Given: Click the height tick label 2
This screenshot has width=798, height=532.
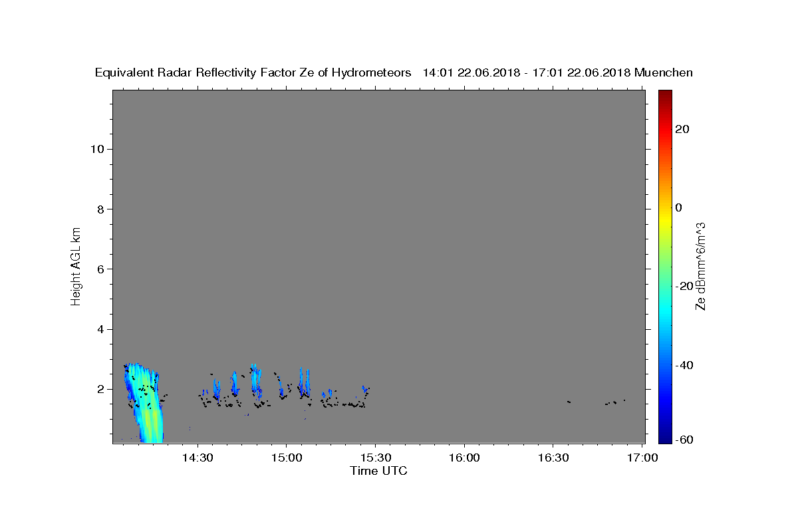Looking at the screenshot, I should 100,389.
